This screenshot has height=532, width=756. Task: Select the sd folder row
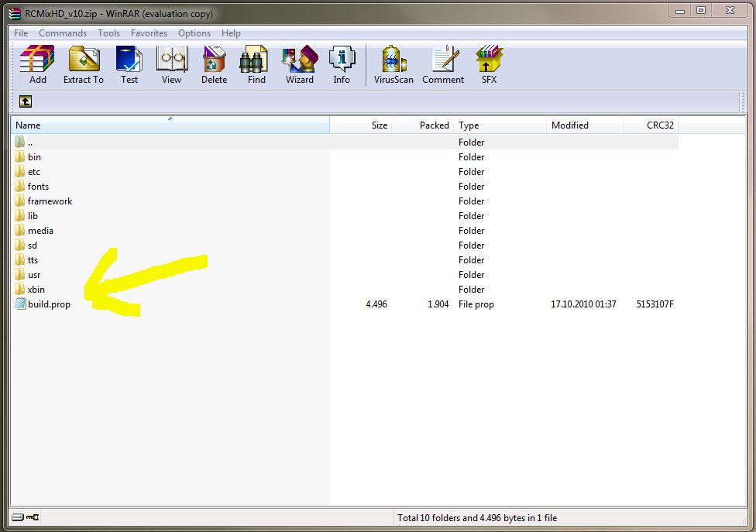(x=345, y=245)
